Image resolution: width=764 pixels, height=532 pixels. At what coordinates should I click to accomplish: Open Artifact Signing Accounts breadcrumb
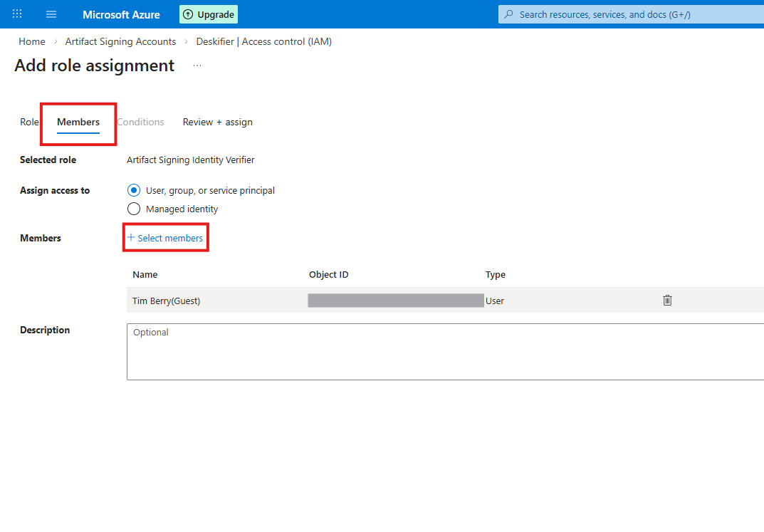point(120,41)
